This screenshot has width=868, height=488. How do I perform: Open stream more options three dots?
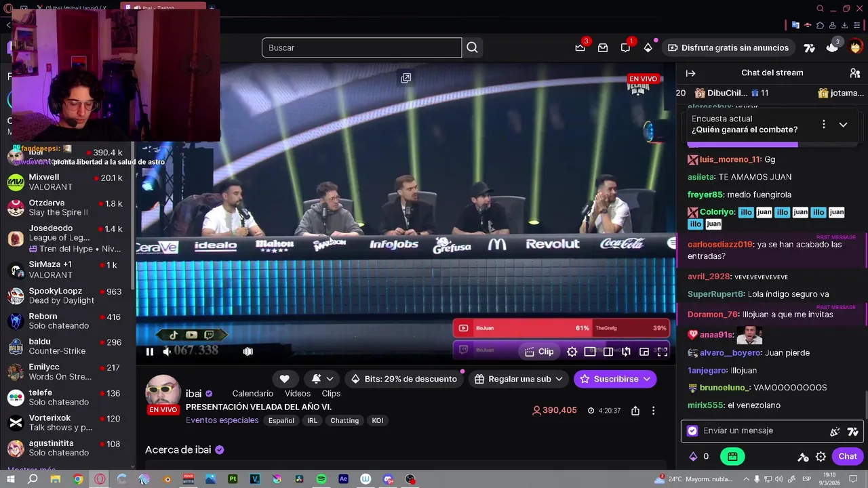[653, 411]
